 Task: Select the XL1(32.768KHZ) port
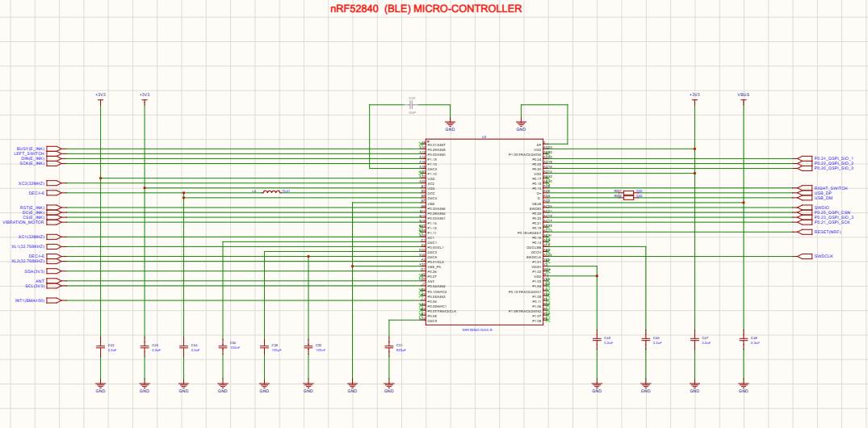coord(54,246)
